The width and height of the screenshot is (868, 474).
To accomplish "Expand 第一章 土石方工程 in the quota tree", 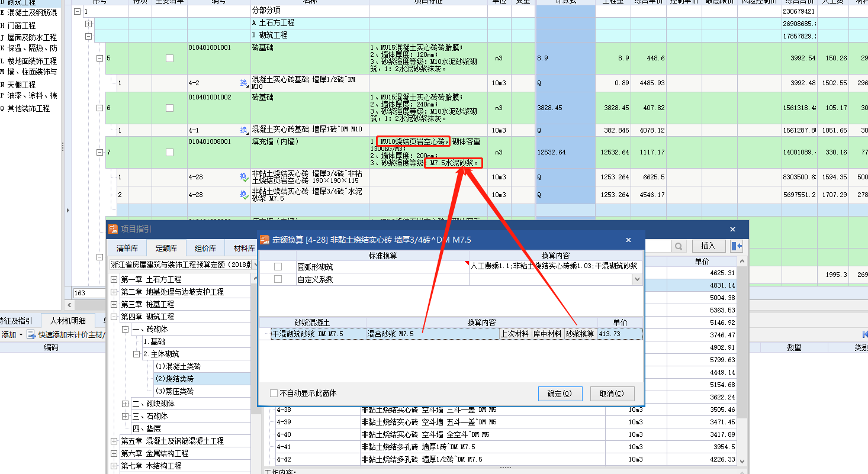I will [x=114, y=279].
